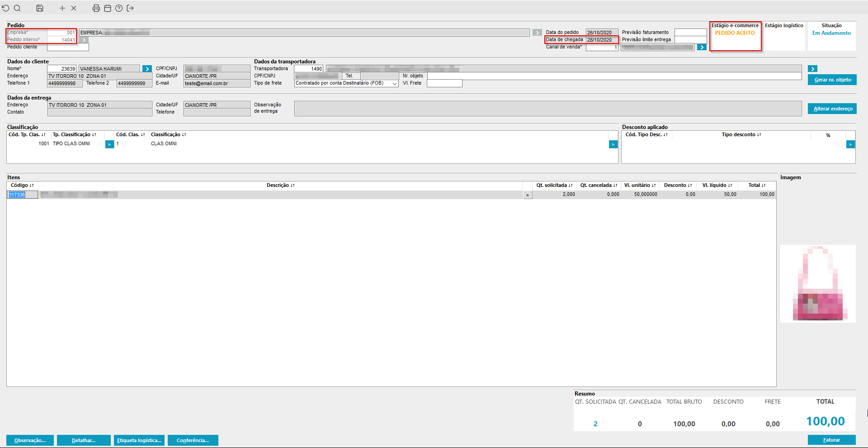Click the Data do pedido field 26/10/2020
The image size is (868, 448).
pyautogui.click(x=602, y=33)
